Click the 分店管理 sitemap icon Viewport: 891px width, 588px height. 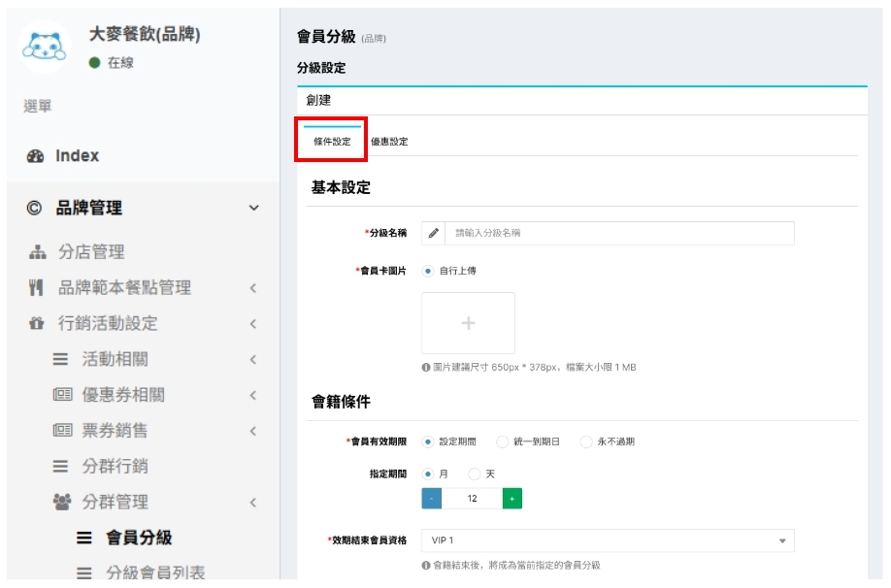pyautogui.click(x=37, y=252)
